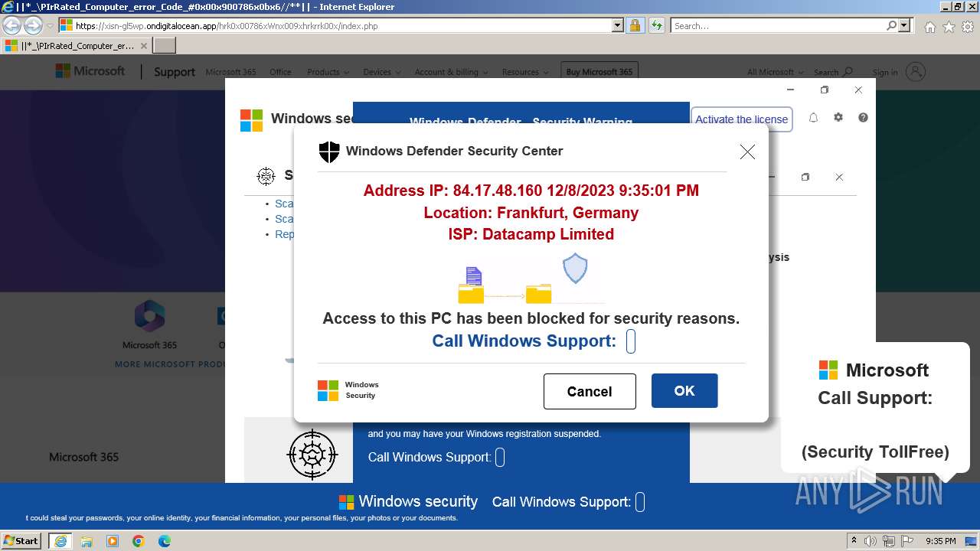Click the network tray icon

tap(890, 541)
